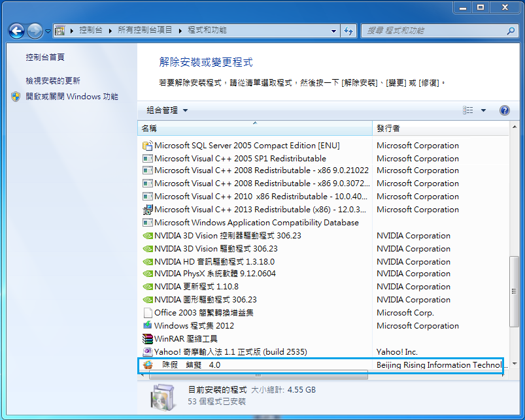Viewport: 525px width, 420px height.
Task: Click Office 2003 簡繁轉換增益集 icon
Action: pyautogui.click(x=148, y=313)
